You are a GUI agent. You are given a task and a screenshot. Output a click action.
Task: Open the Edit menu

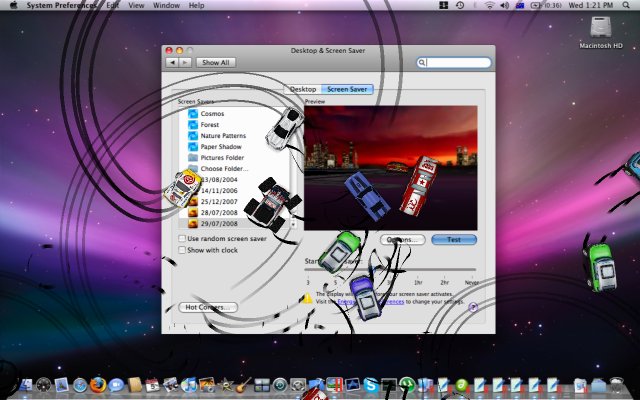[113, 5]
